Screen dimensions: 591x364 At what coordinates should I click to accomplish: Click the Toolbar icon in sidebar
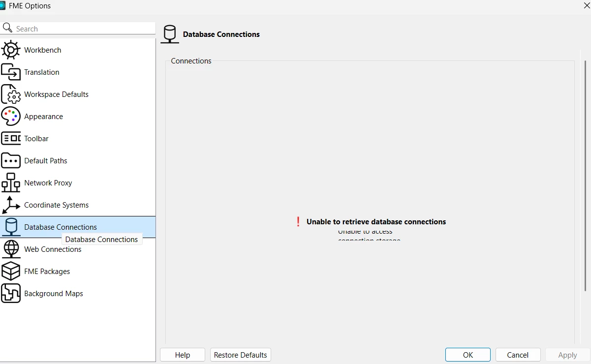[x=11, y=139]
